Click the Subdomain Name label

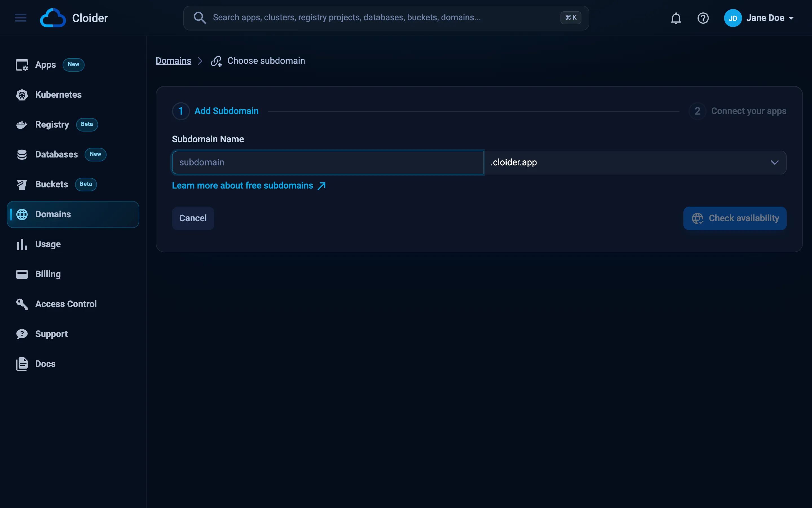208,139
